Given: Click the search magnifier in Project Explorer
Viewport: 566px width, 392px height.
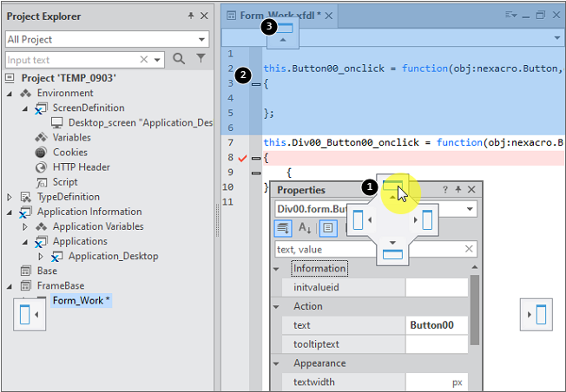Looking at the screenshot, I should (x=179, y=59).
